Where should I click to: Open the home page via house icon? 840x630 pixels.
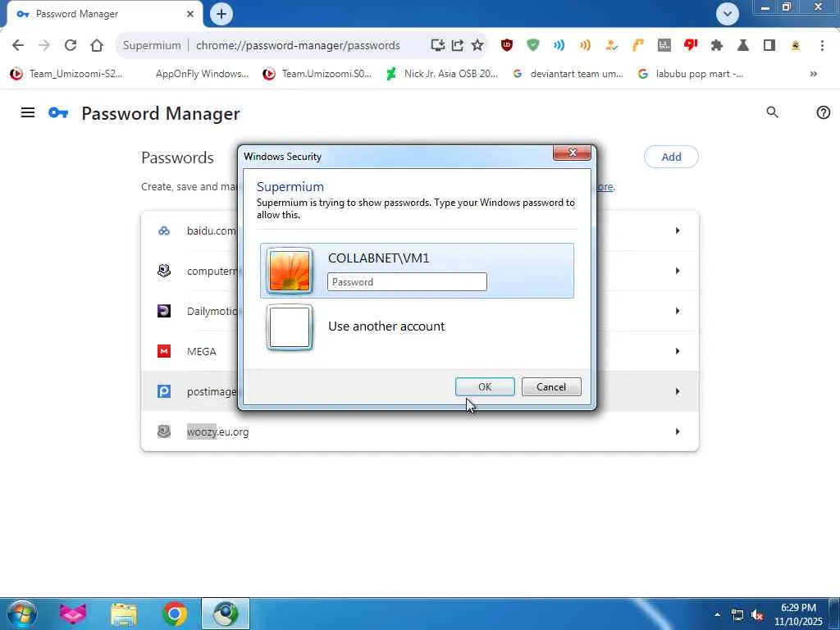[97, 46]
